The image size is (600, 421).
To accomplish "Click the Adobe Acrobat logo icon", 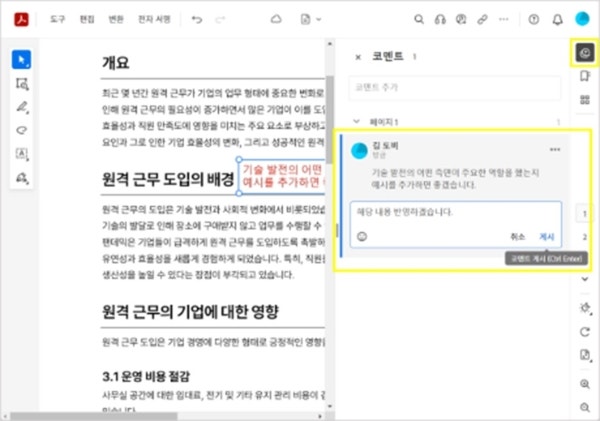I will [21, 19].
